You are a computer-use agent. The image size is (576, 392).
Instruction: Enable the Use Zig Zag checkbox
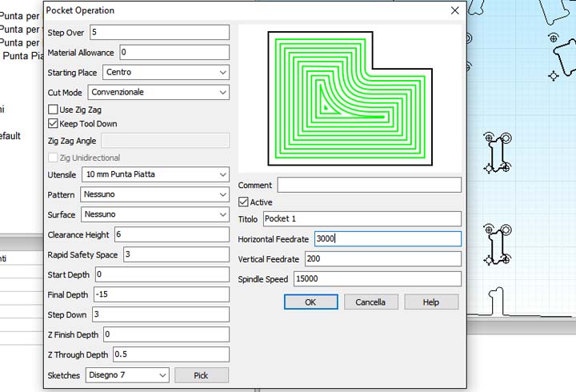[53, 110]
